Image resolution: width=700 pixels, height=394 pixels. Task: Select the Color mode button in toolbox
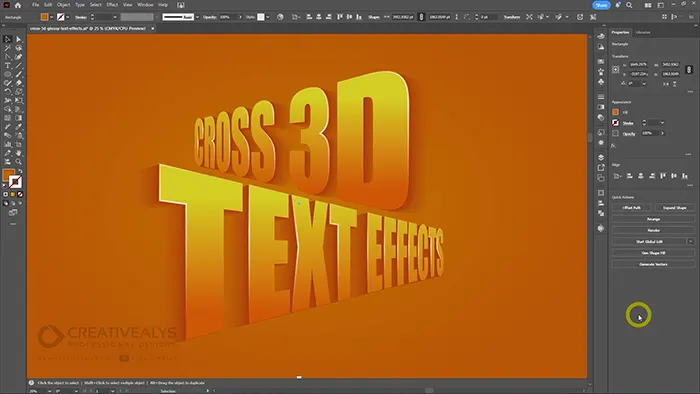(5, 195)
